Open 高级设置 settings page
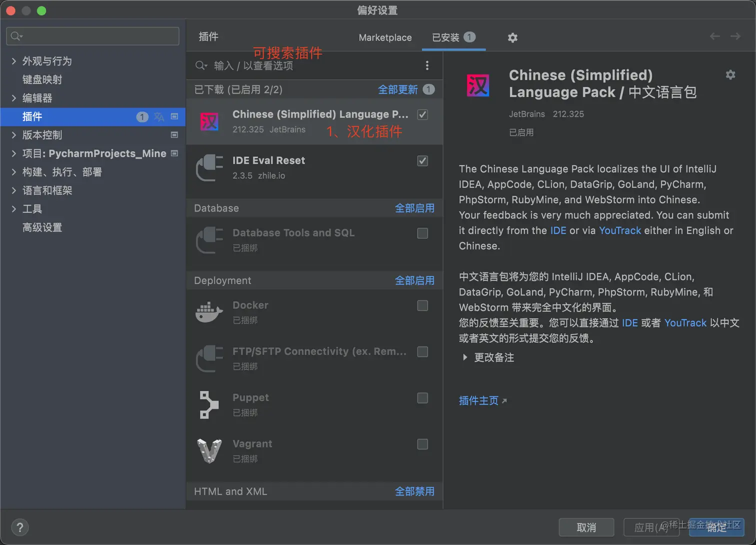 [x=42, y=227]
